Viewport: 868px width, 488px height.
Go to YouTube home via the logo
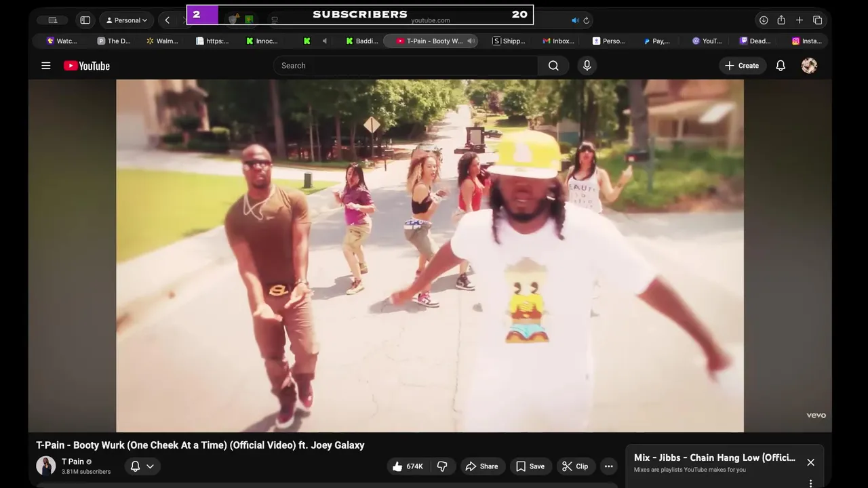(x=87, y=66)
